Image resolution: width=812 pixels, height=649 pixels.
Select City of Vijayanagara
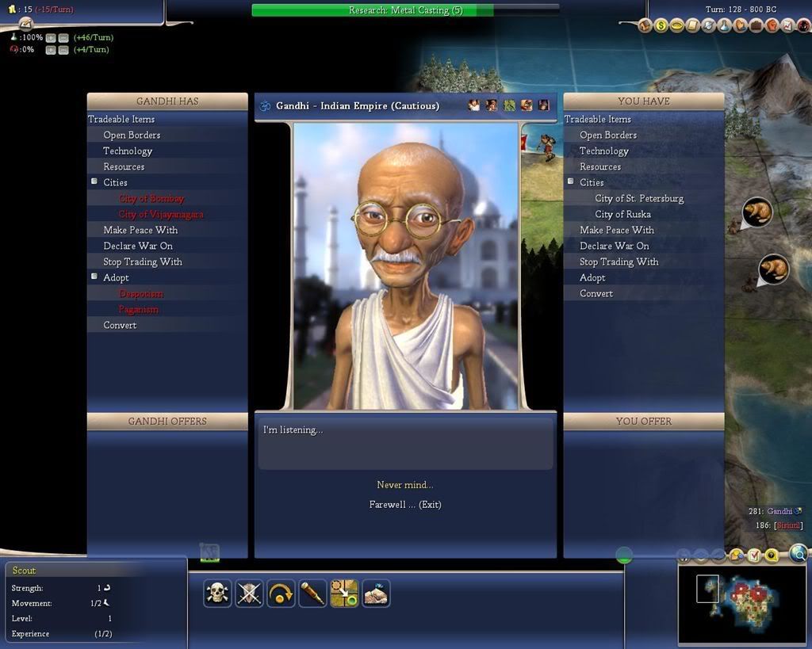[x=161, y=214]
